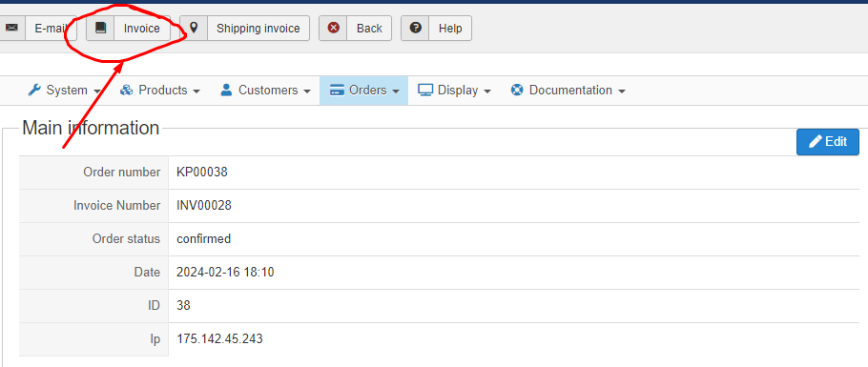Click the cubes icon beside Products
Screen dimensions: 868x367
point(127,91)
